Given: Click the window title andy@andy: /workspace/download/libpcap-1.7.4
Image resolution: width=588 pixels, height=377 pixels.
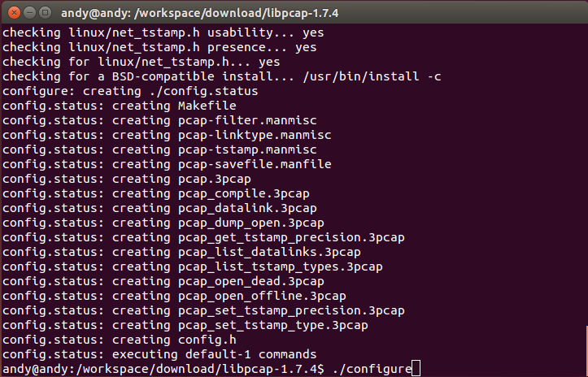Looking at the screenshot, I should click(x=199, y=13).
